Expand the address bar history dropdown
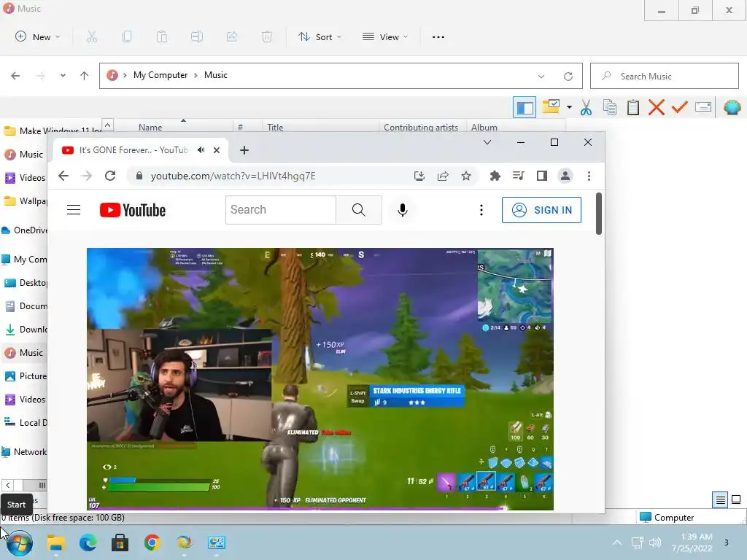 coord(541,76)
